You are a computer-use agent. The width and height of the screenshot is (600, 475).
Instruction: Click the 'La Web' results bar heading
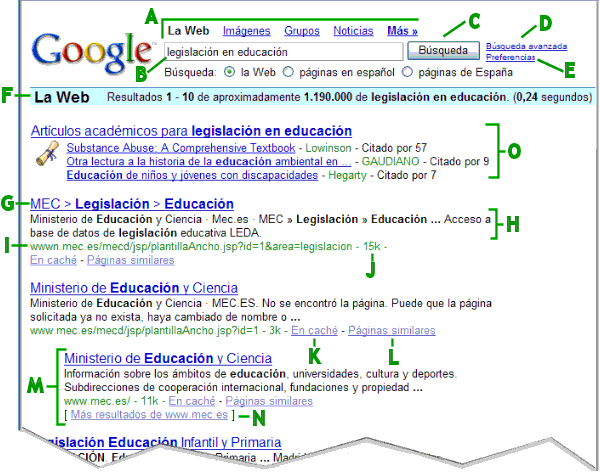click(x=62, y=97)
